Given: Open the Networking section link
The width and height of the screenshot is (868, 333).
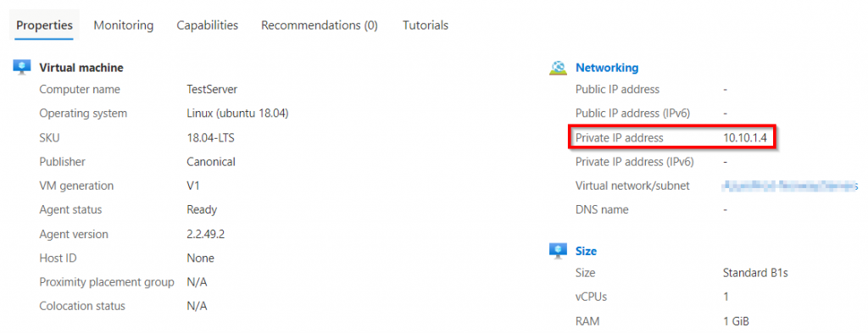Looking at the screenshot, I should [x=607, y=68].
